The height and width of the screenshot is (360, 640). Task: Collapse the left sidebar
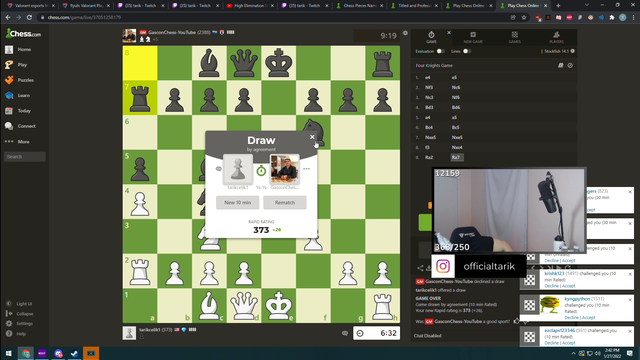point(20,313)
